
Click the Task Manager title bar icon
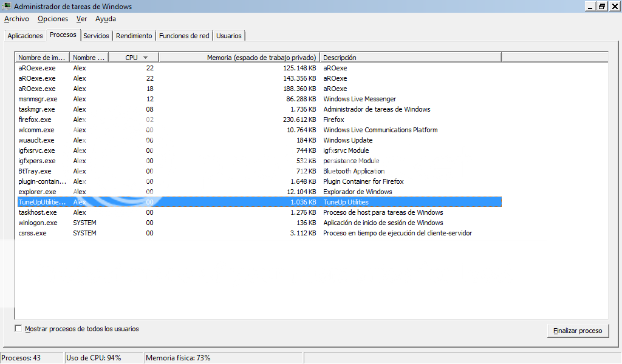click(x=7, y=7)
